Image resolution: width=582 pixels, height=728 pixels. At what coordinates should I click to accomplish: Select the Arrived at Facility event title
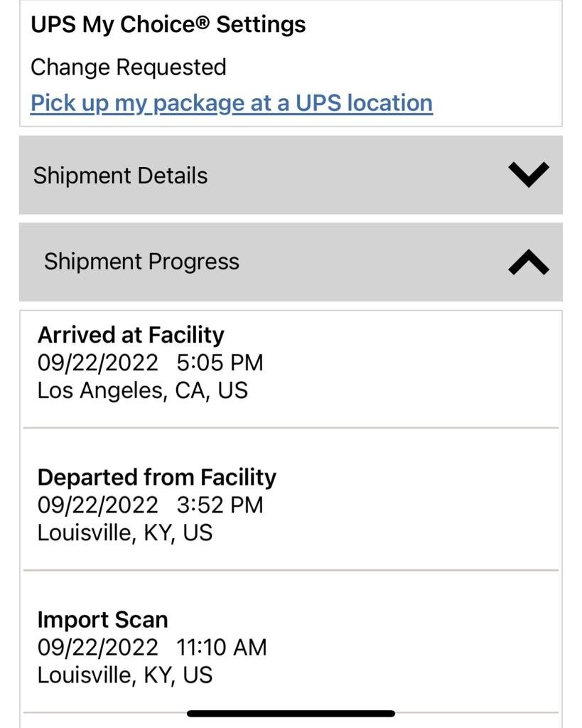pyautogui.click(x=131, y=335)
